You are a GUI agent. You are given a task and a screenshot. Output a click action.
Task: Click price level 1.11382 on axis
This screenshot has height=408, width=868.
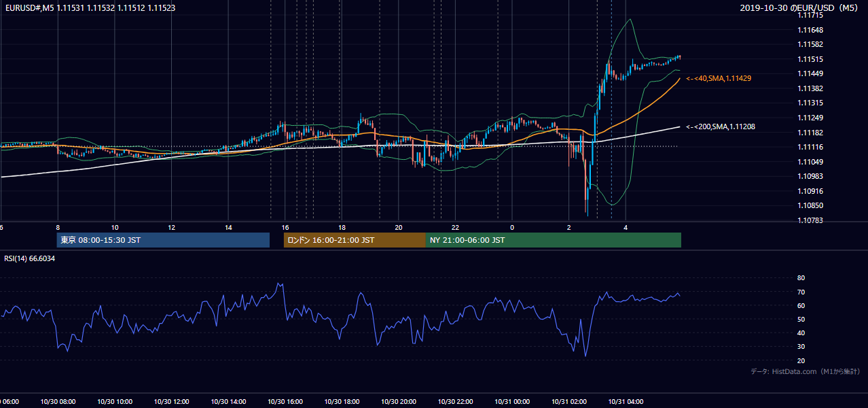click(811, 88)
